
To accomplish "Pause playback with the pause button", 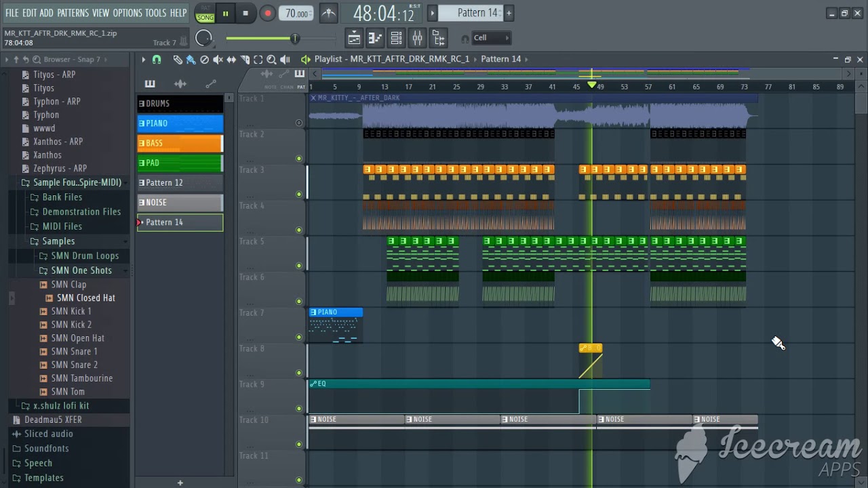I will tap(225, 13).
